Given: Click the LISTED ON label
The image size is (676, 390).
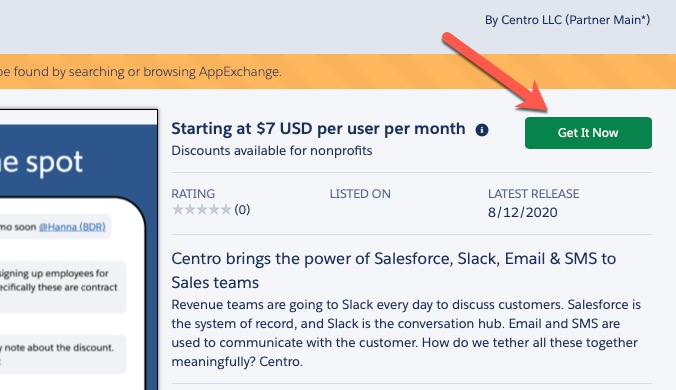Looking at the screenshot, I should [360, 194].
